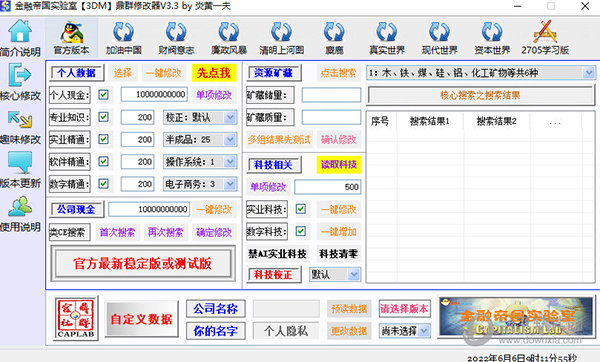Select the 官方版本 penguin icon
The image size is (600, 362).
tap(72, 32)
